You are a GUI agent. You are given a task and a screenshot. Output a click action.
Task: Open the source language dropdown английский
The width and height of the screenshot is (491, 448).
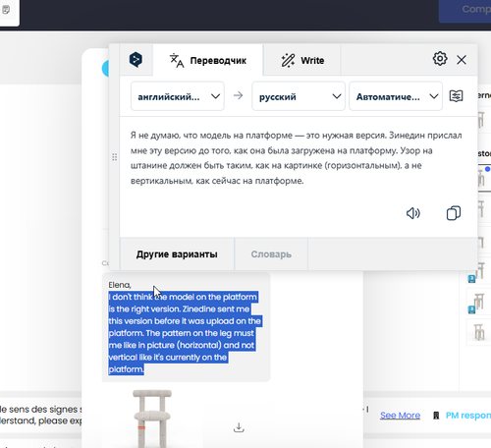coord(178,96)
